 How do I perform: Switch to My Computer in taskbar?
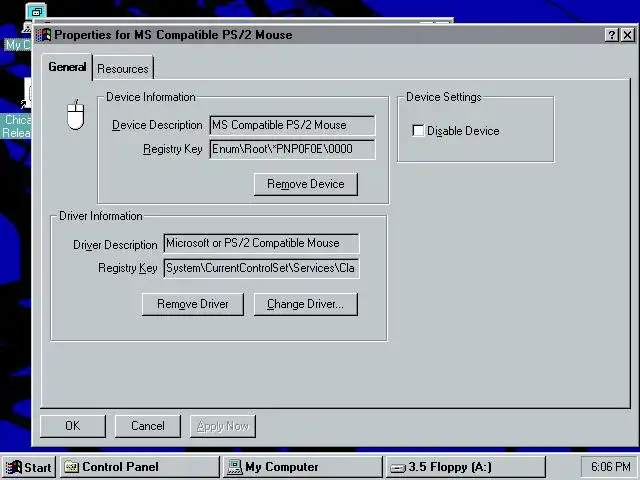pos(303,467)
